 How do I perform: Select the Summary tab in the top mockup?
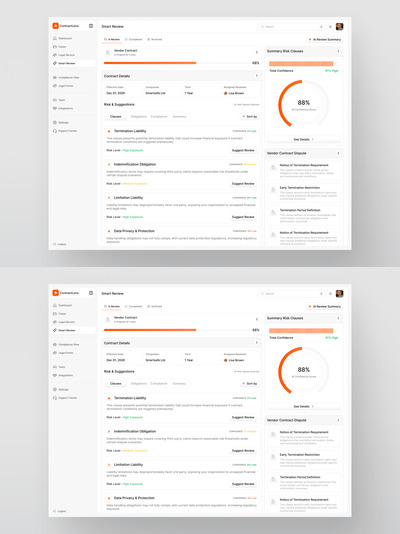pos(179,116)
